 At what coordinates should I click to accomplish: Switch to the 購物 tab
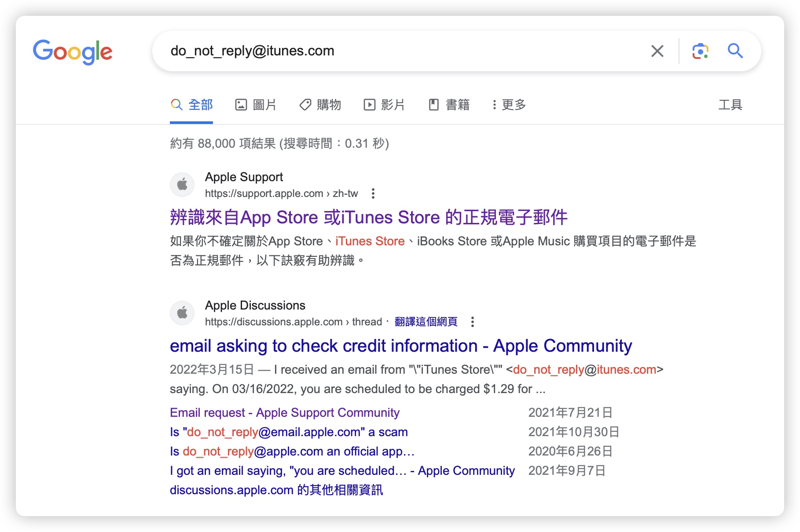pyautogui.click(x=320, y=105)
